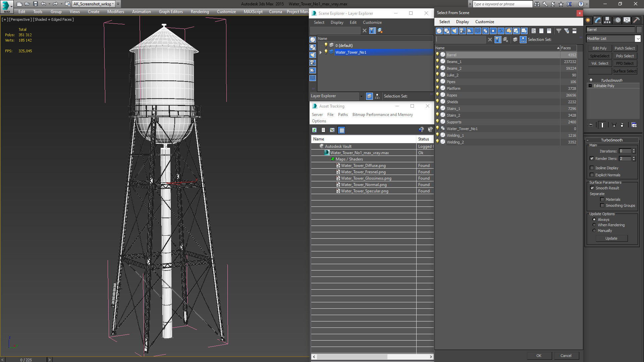This screenshot has height=362, width=644.
Task: Toggle Smooth Result checkbox
Action: pos(592,188)
